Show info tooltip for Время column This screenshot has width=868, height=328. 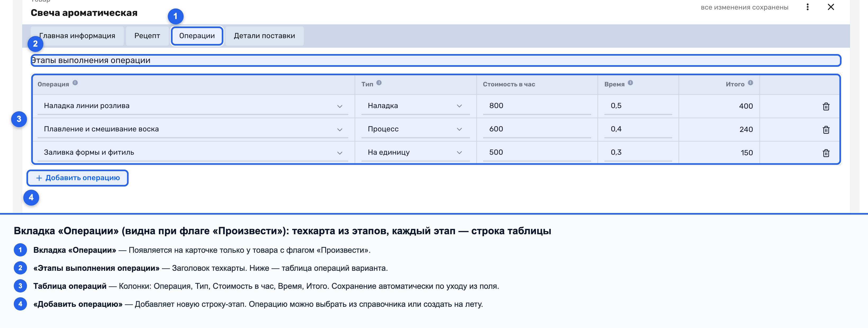pyautogui.click(x=630, y=83)
